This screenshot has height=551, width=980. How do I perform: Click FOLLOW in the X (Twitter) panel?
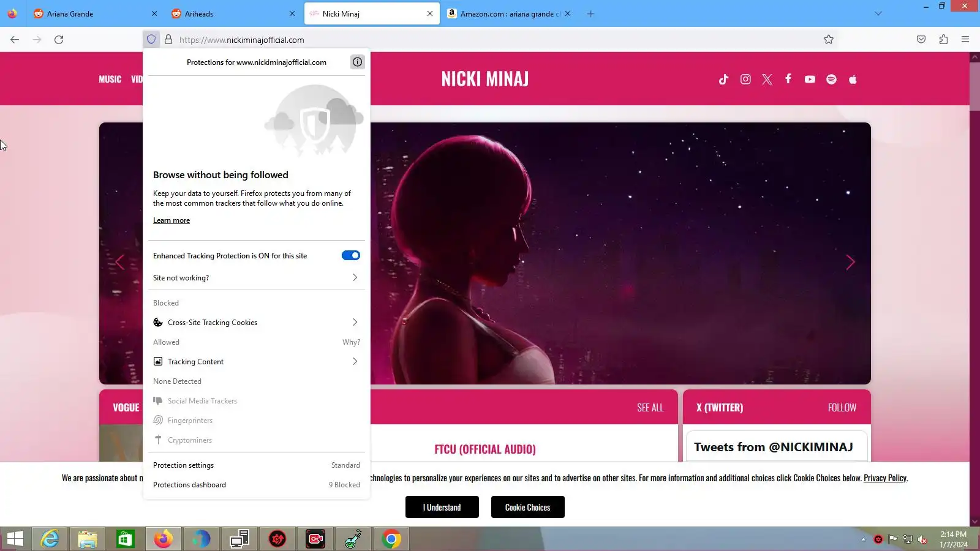842,408
